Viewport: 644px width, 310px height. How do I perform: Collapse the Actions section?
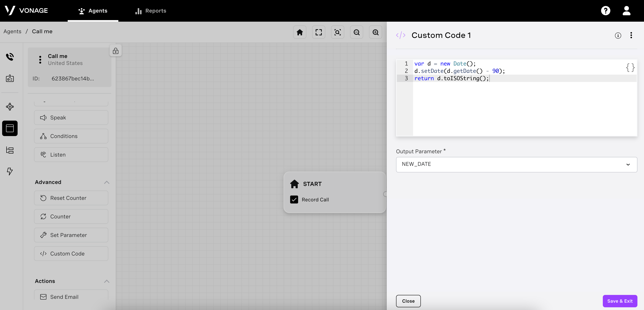107,281
